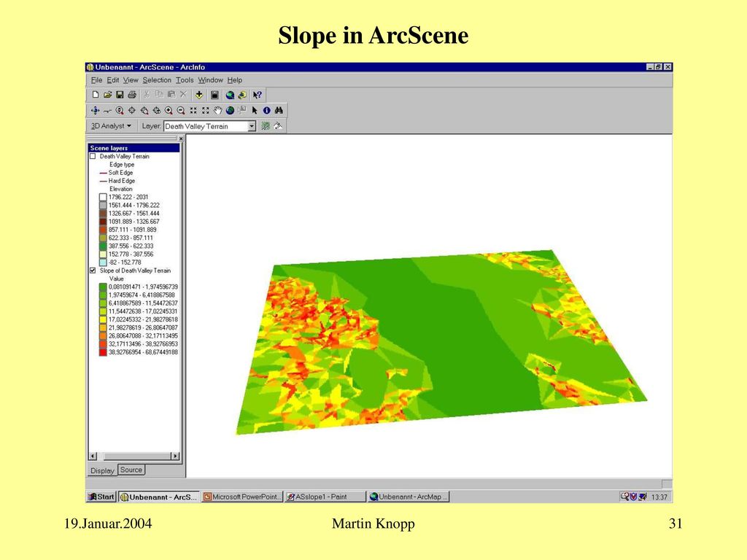Screen dimensions: 747x560
Task: Open the Window menu
Action: 211,80
